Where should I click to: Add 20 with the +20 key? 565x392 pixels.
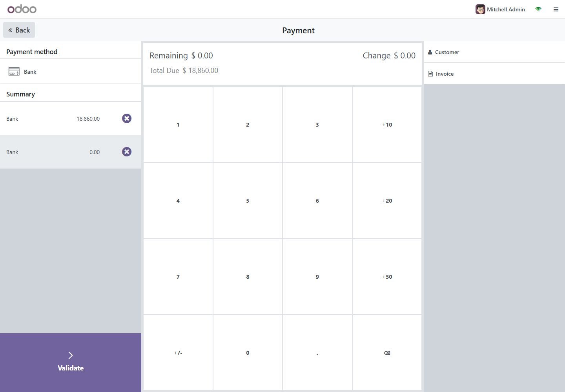[x=387, y=201]
